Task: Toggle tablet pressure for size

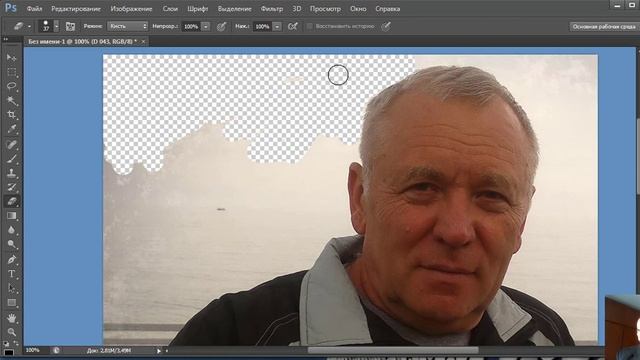Action: click(386, 27)
